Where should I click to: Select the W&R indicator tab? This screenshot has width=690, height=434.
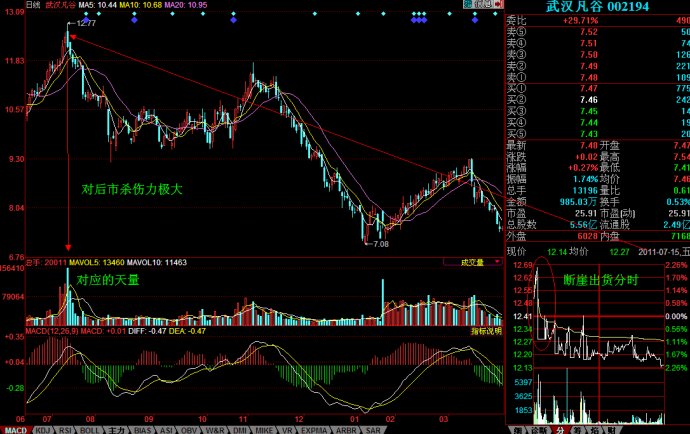(215, 430)
